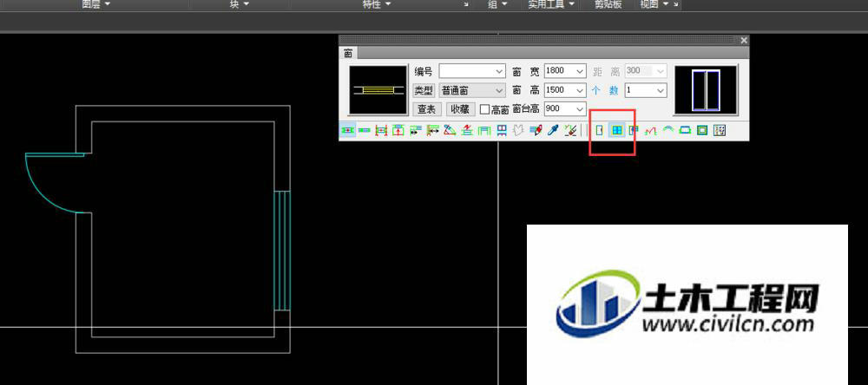Click the window elevation preview thumbnail
868x385 pixels.
pyautogui.click(x=706, y=90)
